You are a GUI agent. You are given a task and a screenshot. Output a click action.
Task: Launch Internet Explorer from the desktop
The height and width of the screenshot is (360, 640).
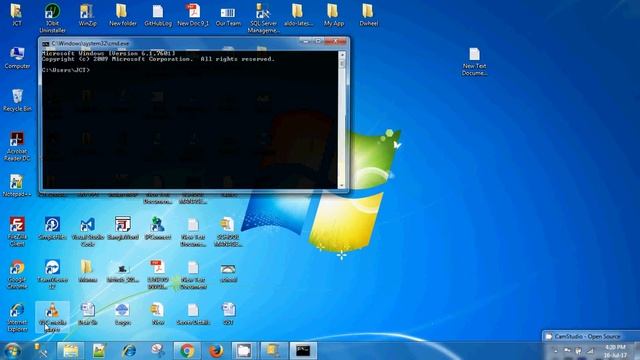coord(17,317)
